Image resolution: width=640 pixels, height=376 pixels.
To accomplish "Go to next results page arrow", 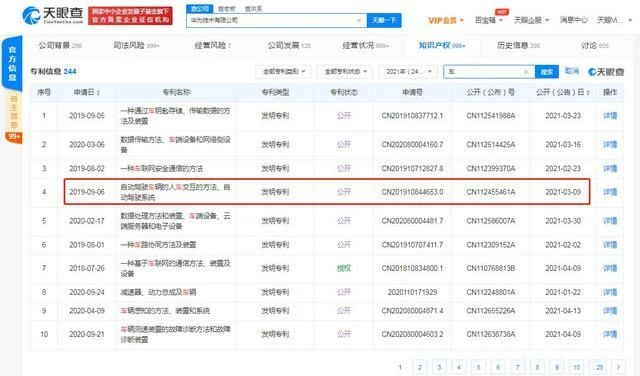I will click(618, 367).
